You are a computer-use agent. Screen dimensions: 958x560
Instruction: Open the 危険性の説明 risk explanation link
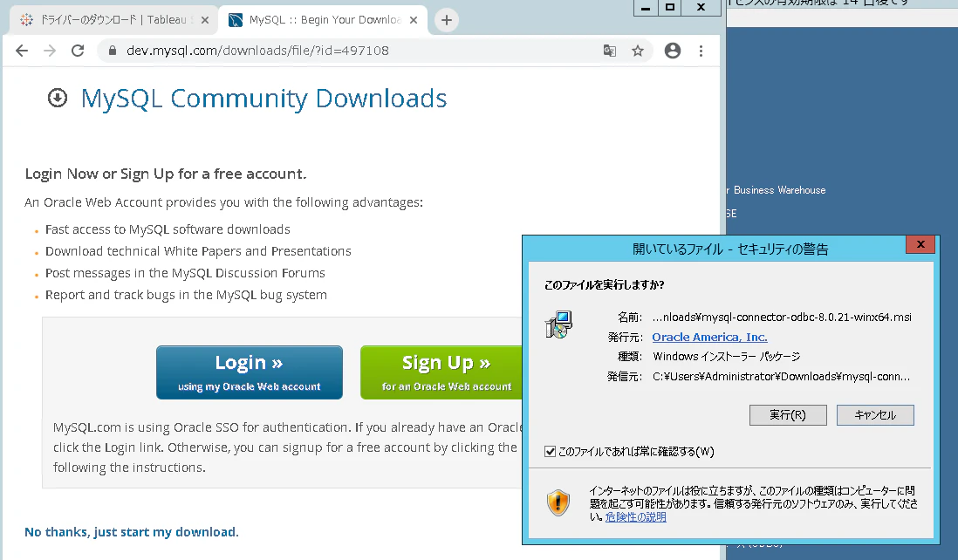[x=635, y=517]
